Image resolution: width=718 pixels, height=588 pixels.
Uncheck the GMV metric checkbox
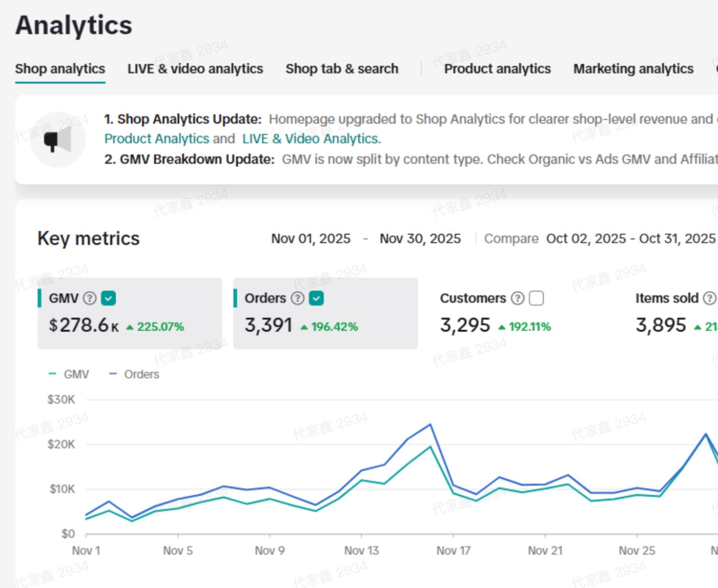[109, 298]
